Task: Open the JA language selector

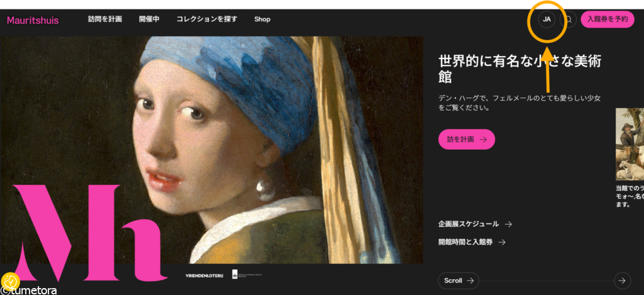Action: pyautogui.click(x=547, y=19)
